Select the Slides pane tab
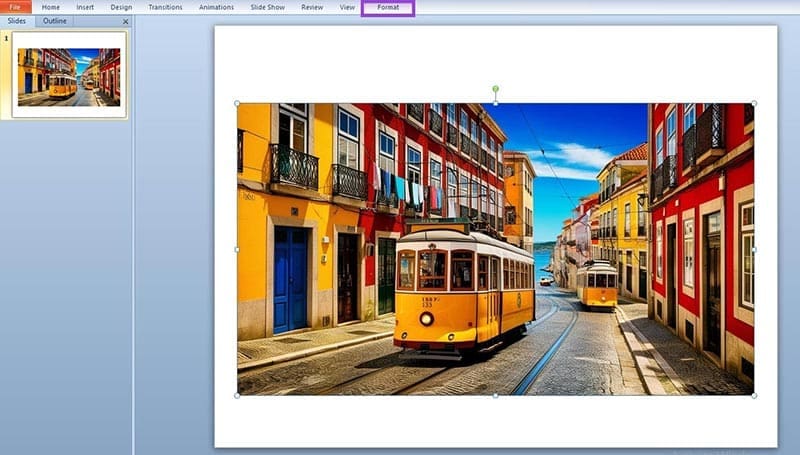Viewport: 800px width, 455px height. [x=17, y=21]
